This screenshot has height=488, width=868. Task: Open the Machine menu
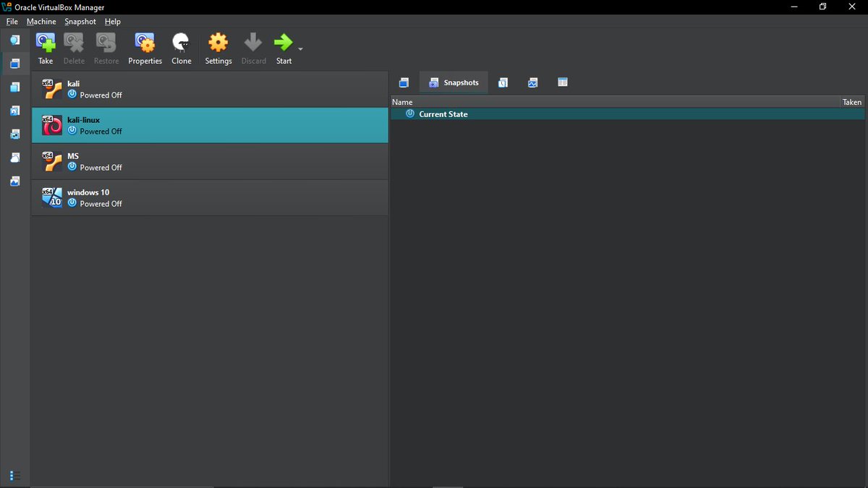click(41, 22)
